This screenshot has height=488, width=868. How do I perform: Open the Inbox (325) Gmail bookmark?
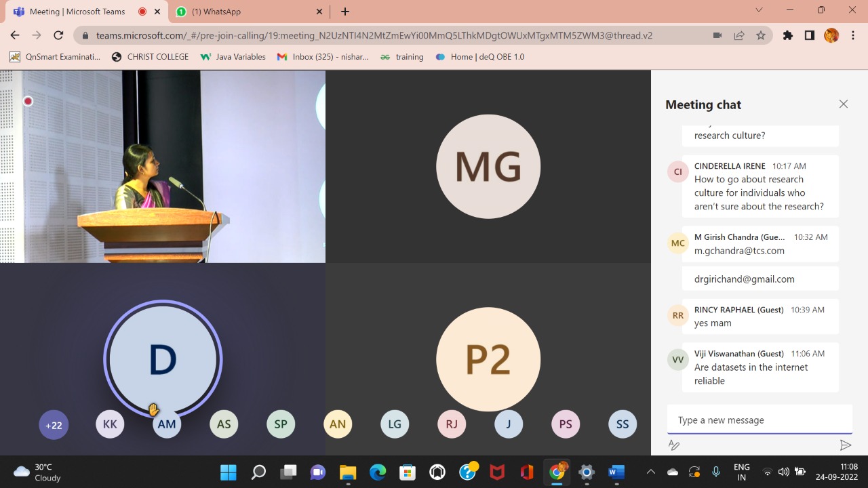pos(323,57)
